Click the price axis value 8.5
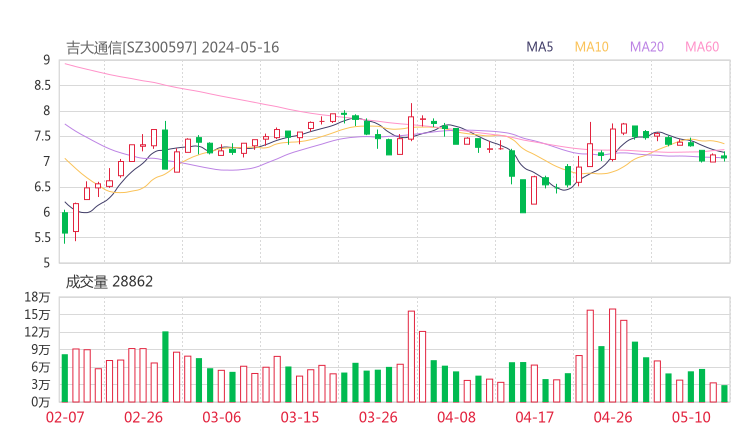This screenshot has height=440, width=740. point(42,85)
